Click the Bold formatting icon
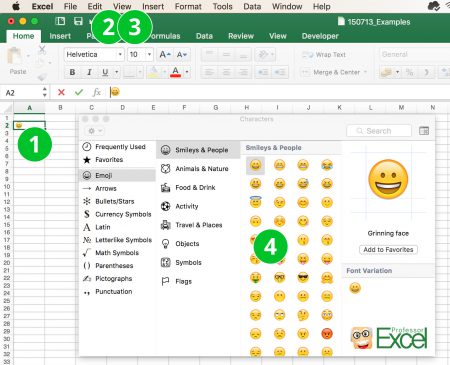Screen dimensions: 450x365 [72, 72]
